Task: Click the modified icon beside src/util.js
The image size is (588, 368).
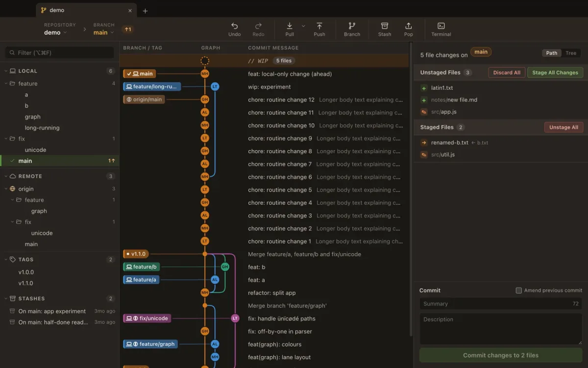Action: pos(424,155)
